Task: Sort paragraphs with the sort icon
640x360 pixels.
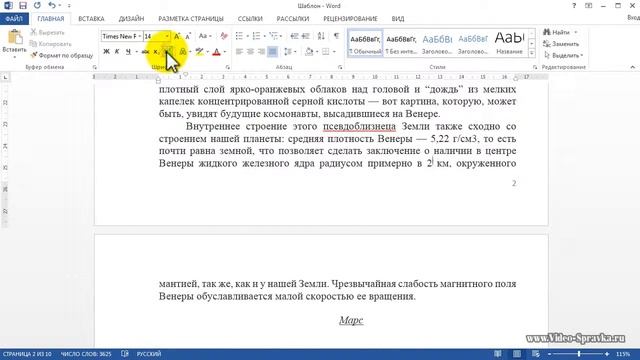Action: (x=321, y=36)
